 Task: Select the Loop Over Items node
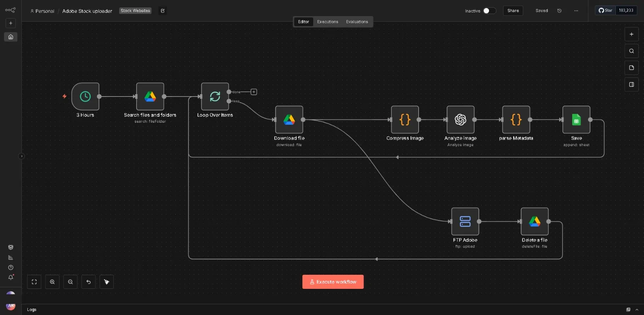tap(215, 97)
